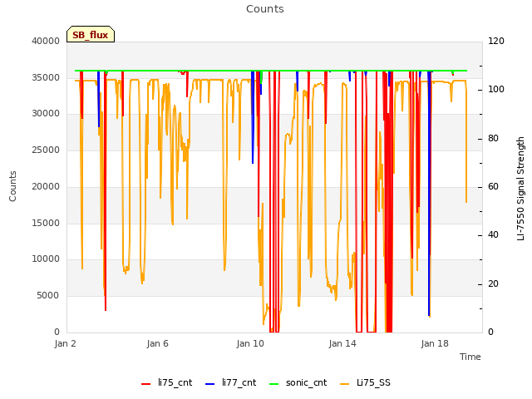Click the blue li77_cnt legend swatch

(210, 384)
